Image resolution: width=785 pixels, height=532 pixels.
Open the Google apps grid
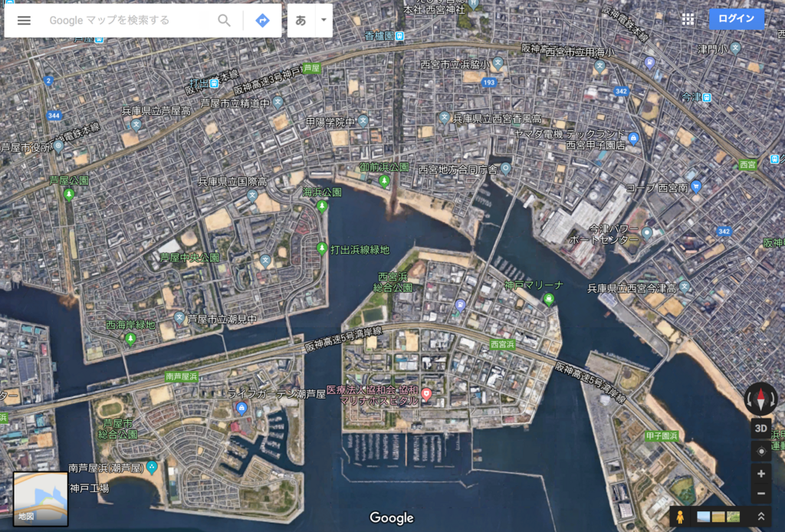click(x=688, y=19)
